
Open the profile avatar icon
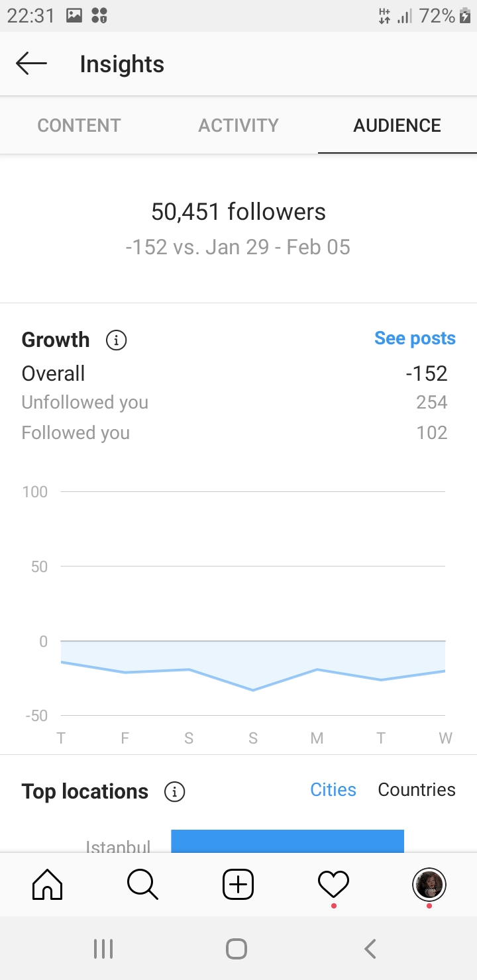point(429,885)
